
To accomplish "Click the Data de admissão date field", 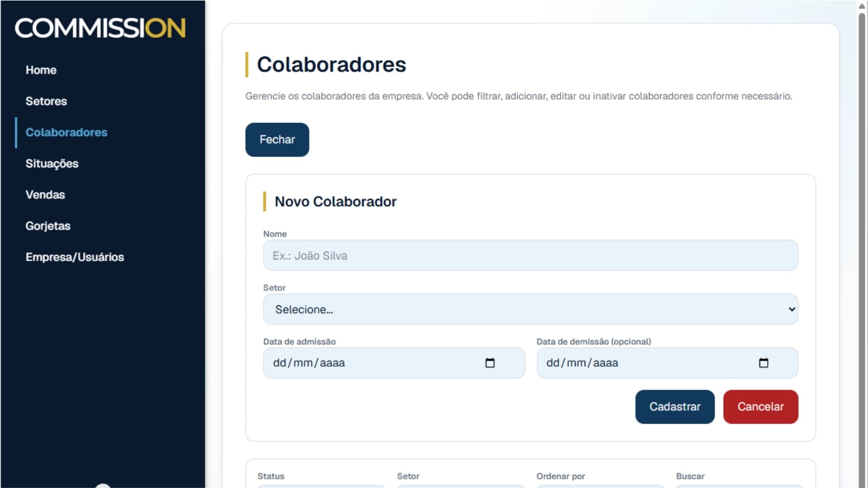I will click(394, 363).
